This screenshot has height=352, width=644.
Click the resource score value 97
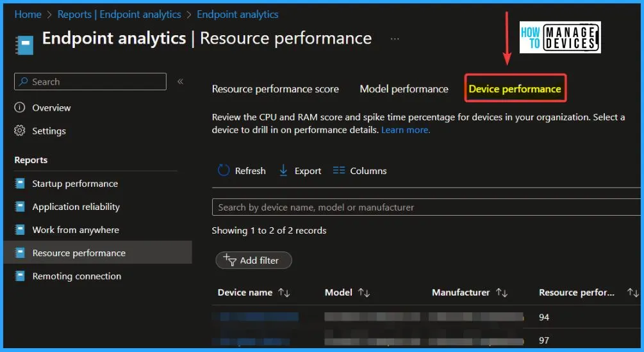point(544,340)
